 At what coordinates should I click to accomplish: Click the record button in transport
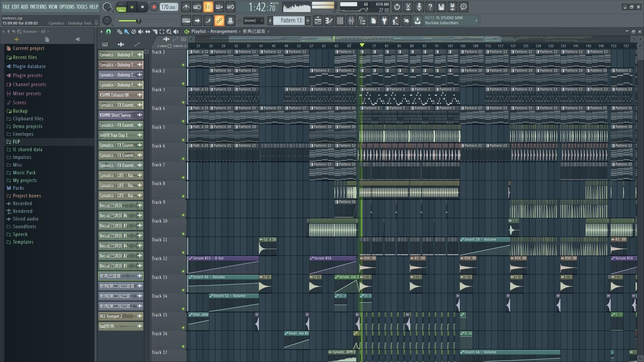click(154, 7)
